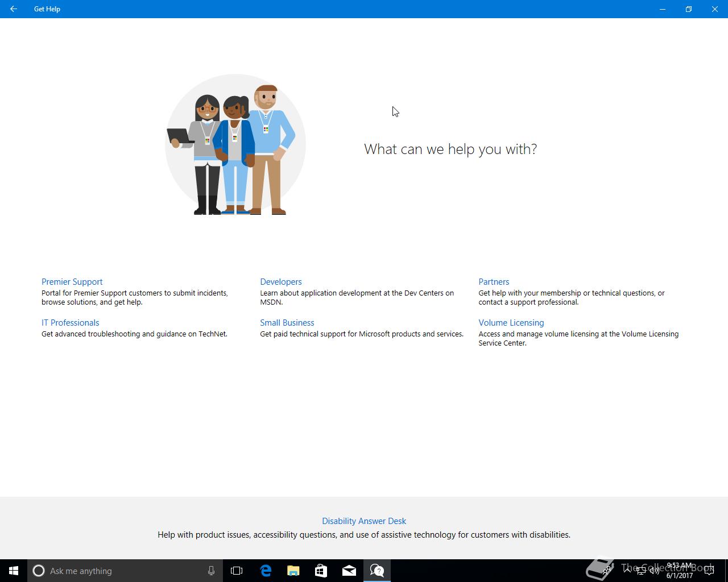Open the Volume Licensing link
Image resolution: width=728 pixels, height=582 pixels.
click(511, 323)
